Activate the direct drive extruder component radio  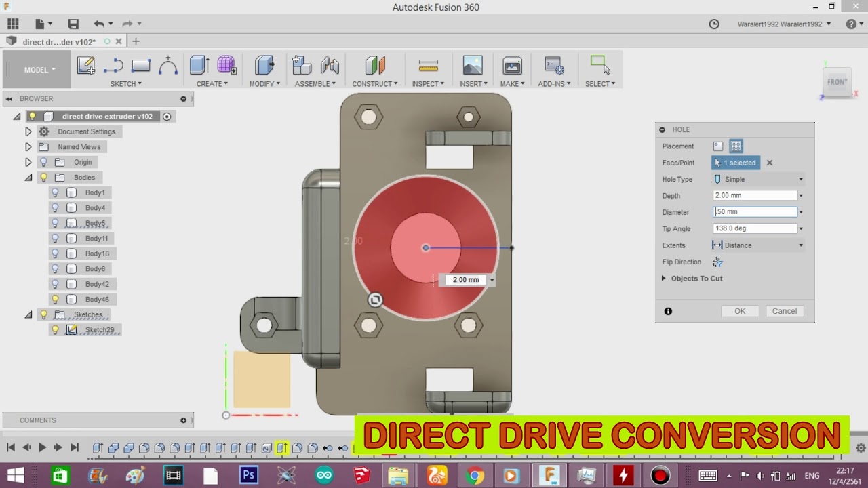point(167,117)
